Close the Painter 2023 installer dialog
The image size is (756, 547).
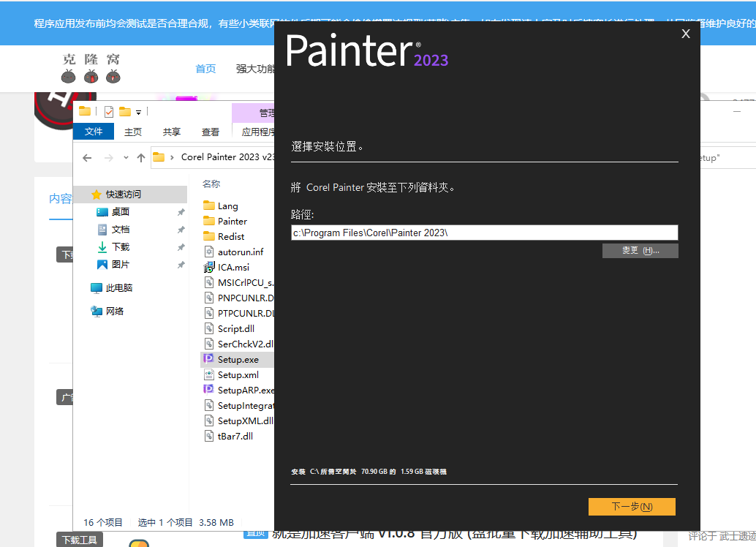pos(686,34)
